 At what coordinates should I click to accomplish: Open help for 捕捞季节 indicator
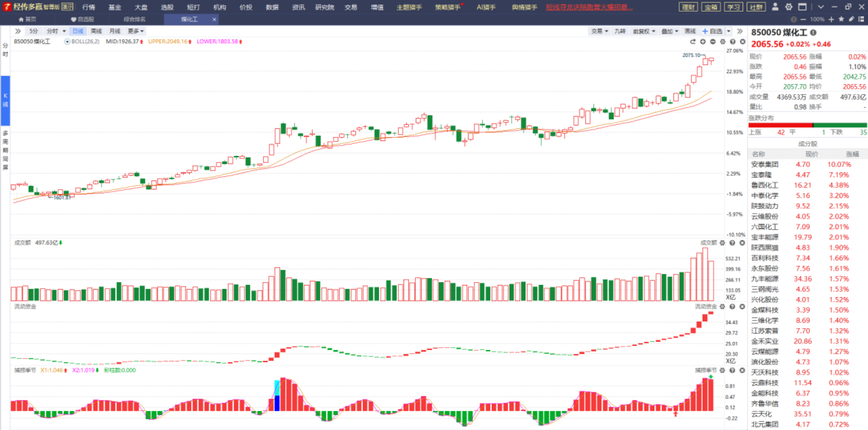coord(732,370)
